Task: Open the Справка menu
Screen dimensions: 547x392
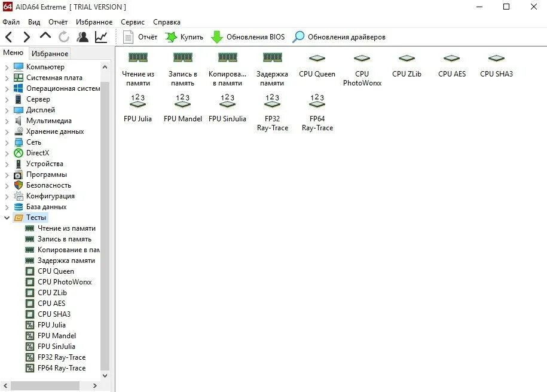Action: 167,22
